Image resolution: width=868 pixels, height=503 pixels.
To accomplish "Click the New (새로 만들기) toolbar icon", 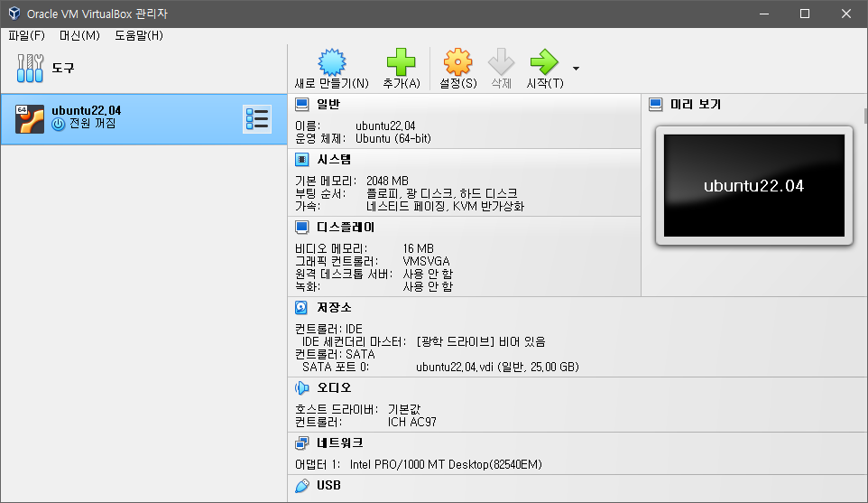I will (331, 62).
